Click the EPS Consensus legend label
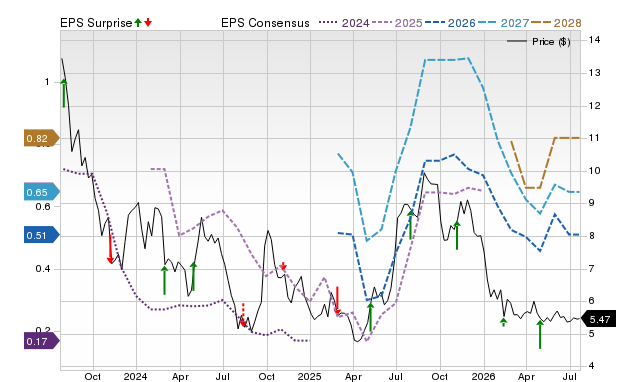The height and width of the screenshot is (382, 640). click(265, 23)
